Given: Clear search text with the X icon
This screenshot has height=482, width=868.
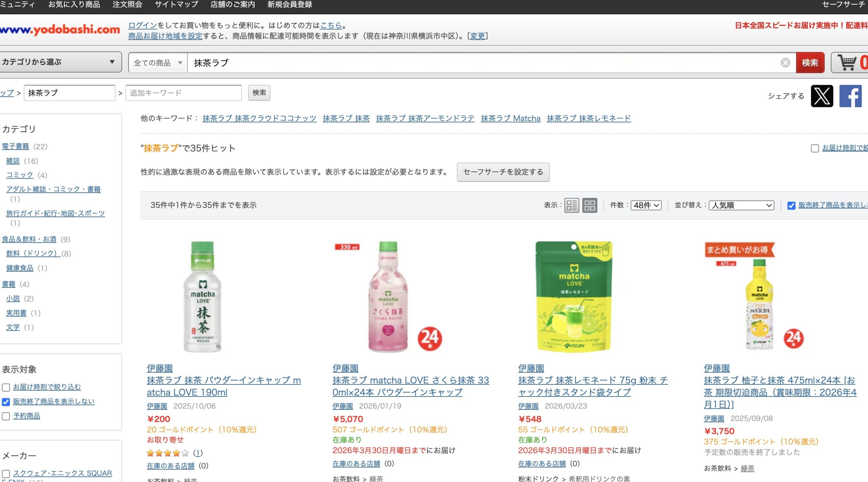Looking at the screenshot, I should click(x=785, y=63).
